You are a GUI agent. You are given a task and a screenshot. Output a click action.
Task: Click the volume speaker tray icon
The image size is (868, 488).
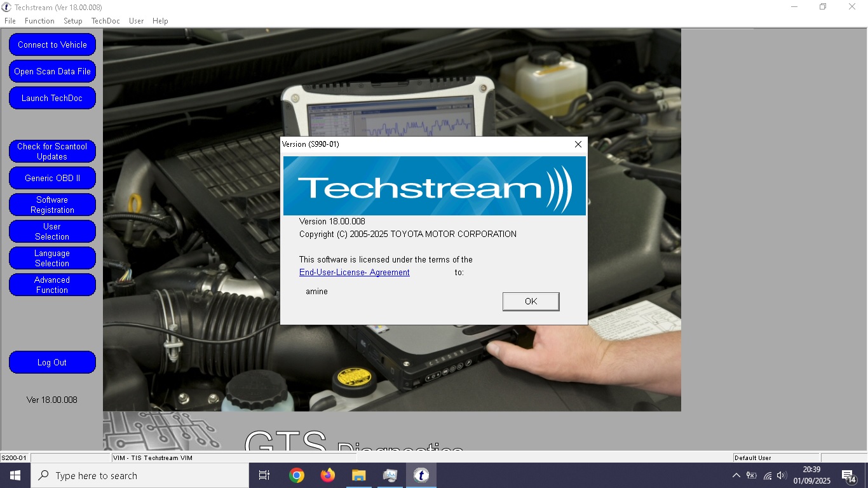782,475
